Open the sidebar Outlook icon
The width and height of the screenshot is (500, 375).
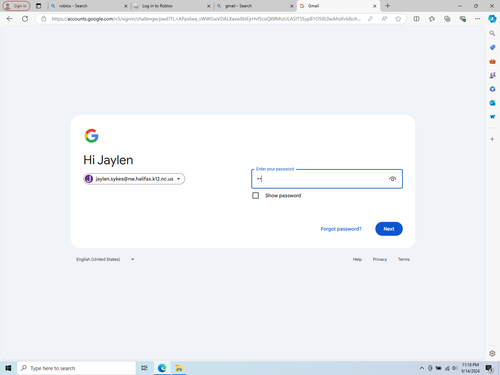click(x=492, y=103)
